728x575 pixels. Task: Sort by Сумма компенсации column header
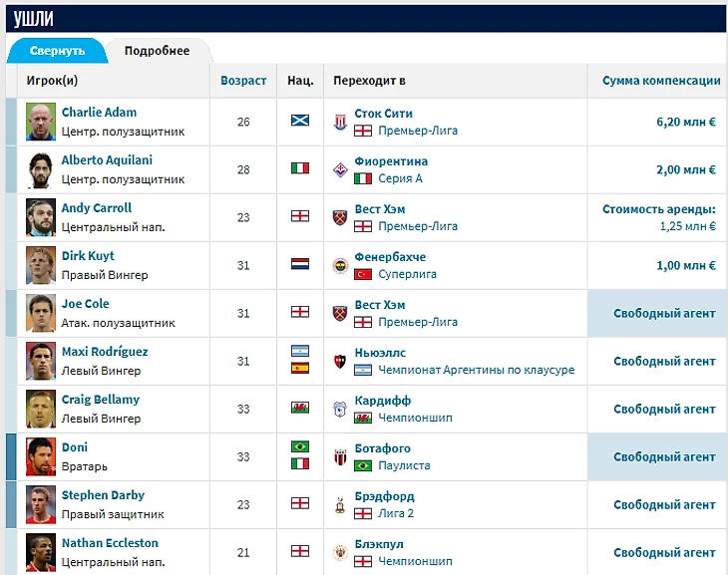[660, 81]
